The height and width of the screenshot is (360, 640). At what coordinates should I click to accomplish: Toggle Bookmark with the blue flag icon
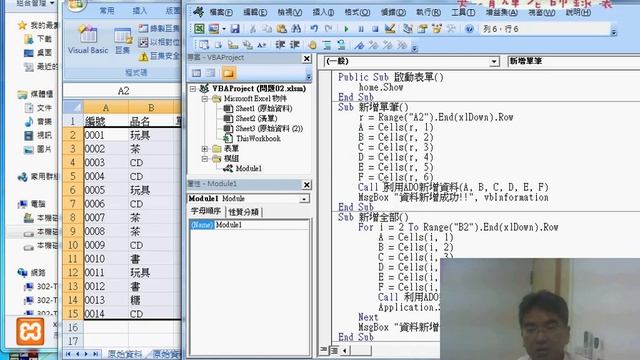(x=359, y=45)
